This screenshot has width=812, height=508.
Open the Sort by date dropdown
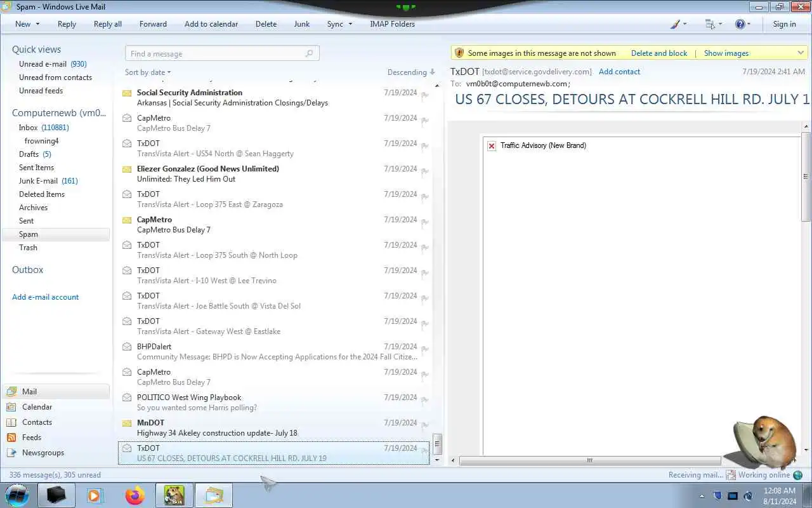[148, 72]
